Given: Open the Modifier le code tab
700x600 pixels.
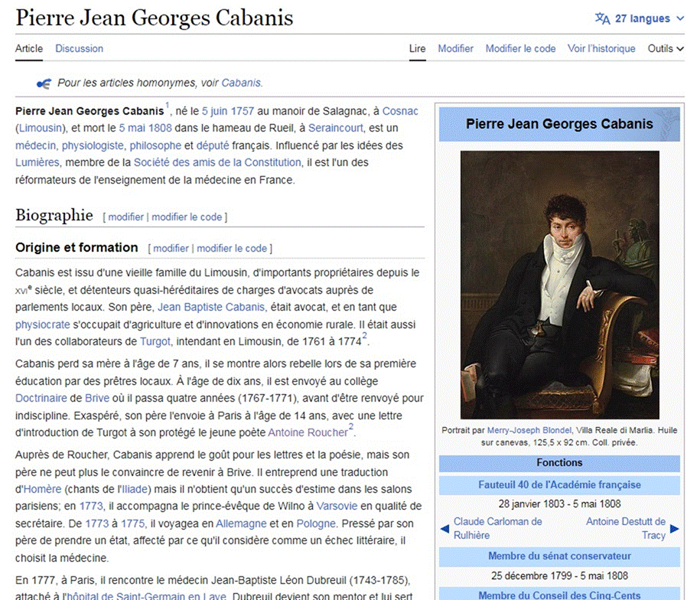Looking at the screenshot, I should (520, 48).
